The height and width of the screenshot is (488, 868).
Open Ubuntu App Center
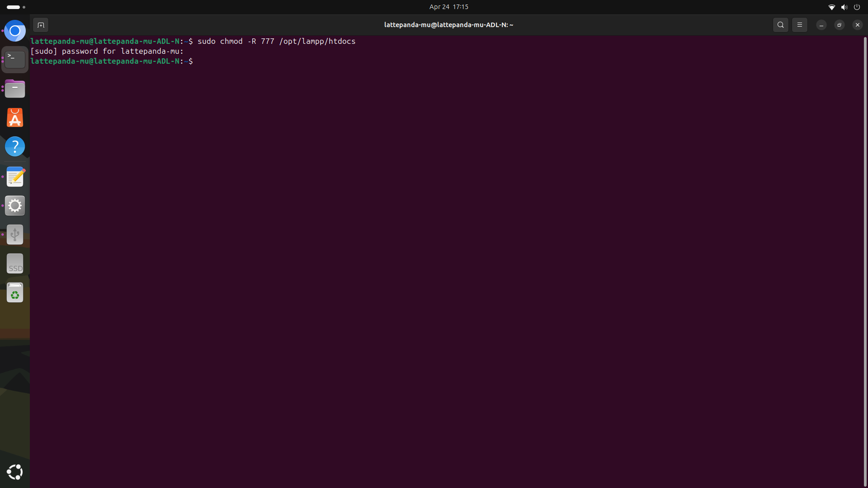click(x=15, y=118)
